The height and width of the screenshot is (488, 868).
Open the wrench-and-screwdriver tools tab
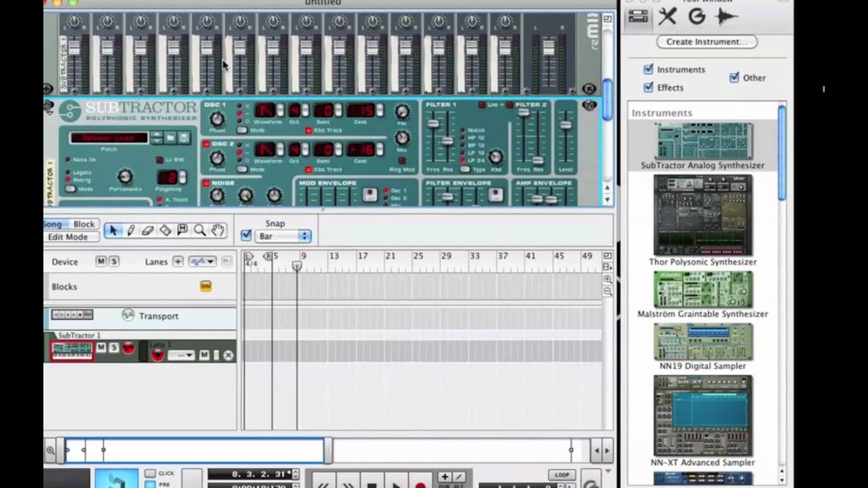[668, 17]
